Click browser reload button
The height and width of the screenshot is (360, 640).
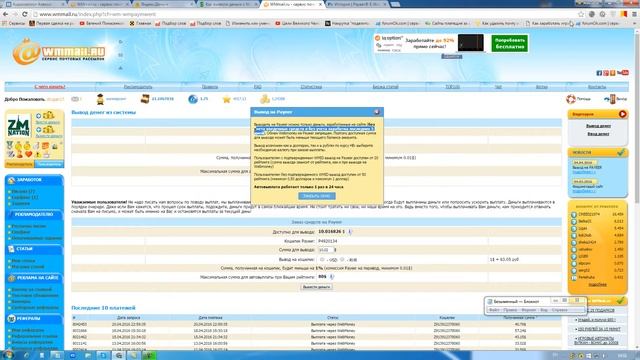[24, 14]
